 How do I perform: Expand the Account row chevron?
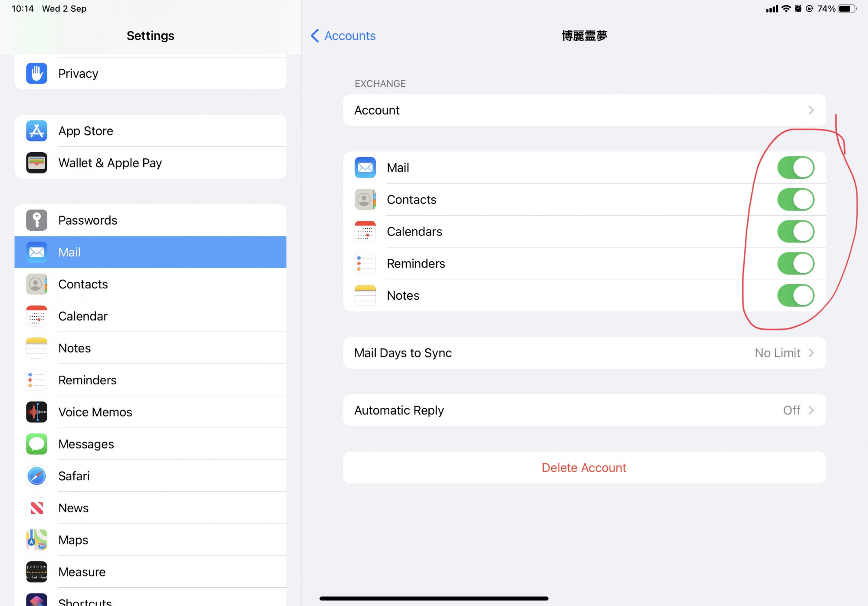810,110
